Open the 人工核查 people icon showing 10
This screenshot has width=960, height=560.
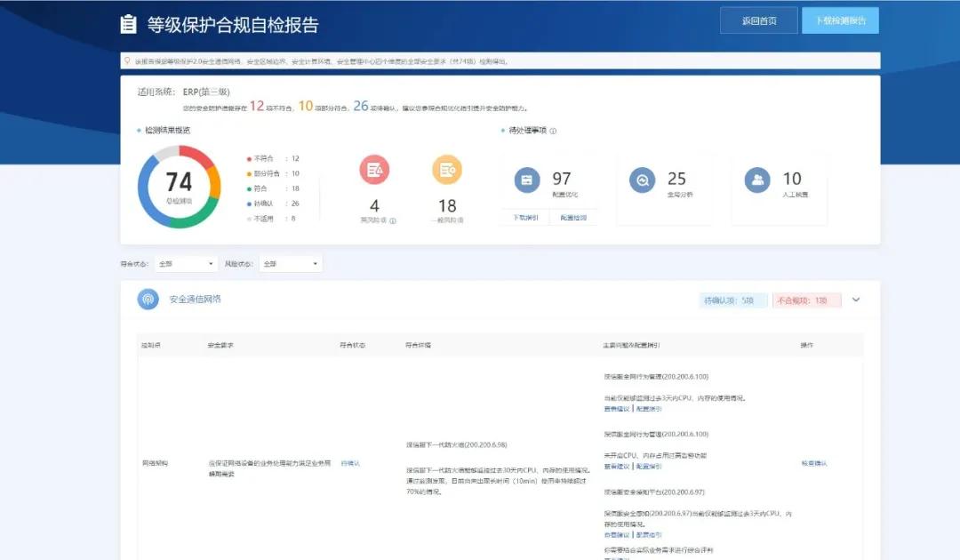click(757, 180)
